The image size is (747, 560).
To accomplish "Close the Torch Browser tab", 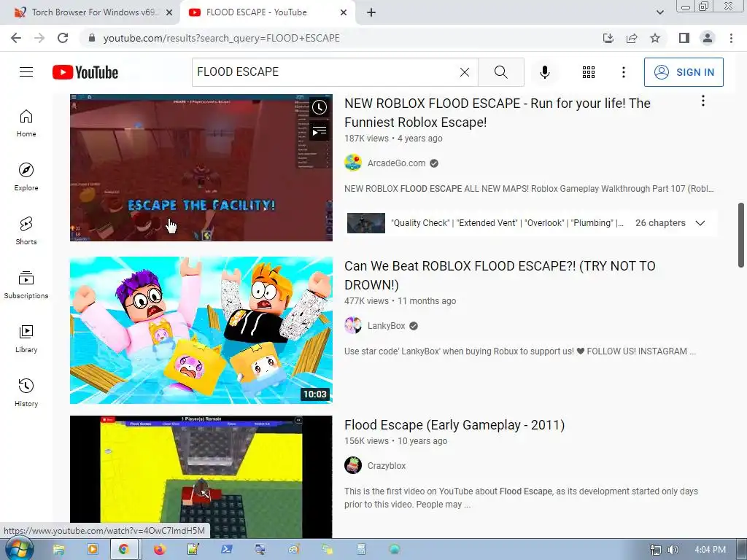I will (x=169, y=12).
